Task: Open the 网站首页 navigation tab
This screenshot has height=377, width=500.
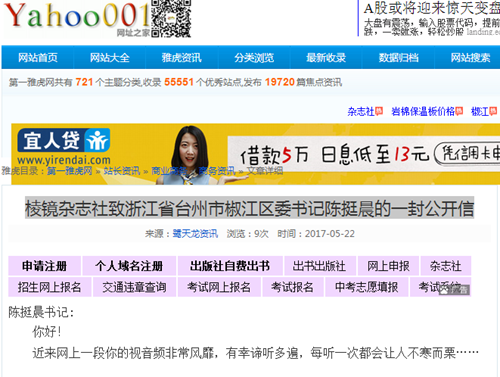Action: click(38, 58)
